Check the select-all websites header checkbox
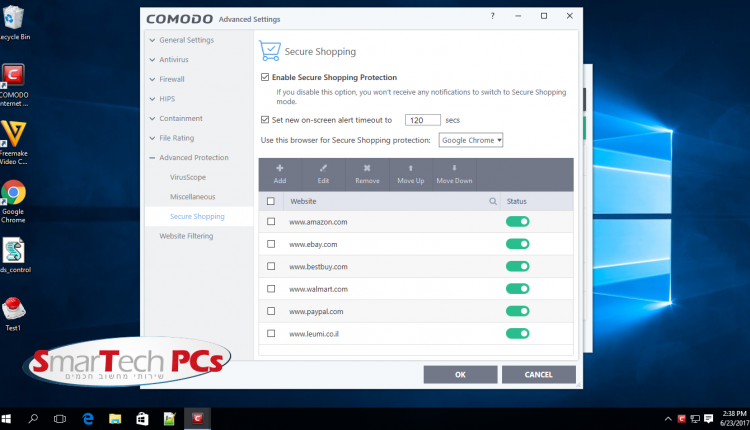The width and height of the screenshot is (750, 430). tap(271, 201)
